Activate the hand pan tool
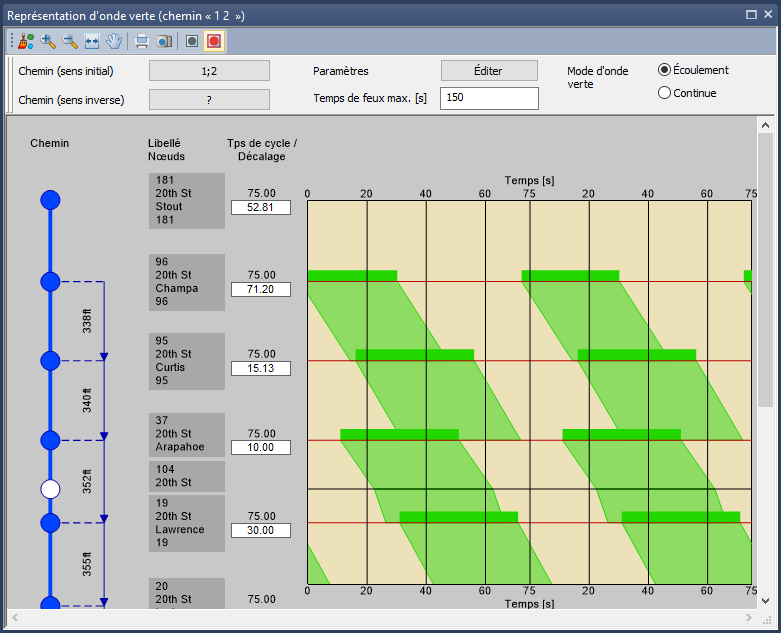 [114, 41]
